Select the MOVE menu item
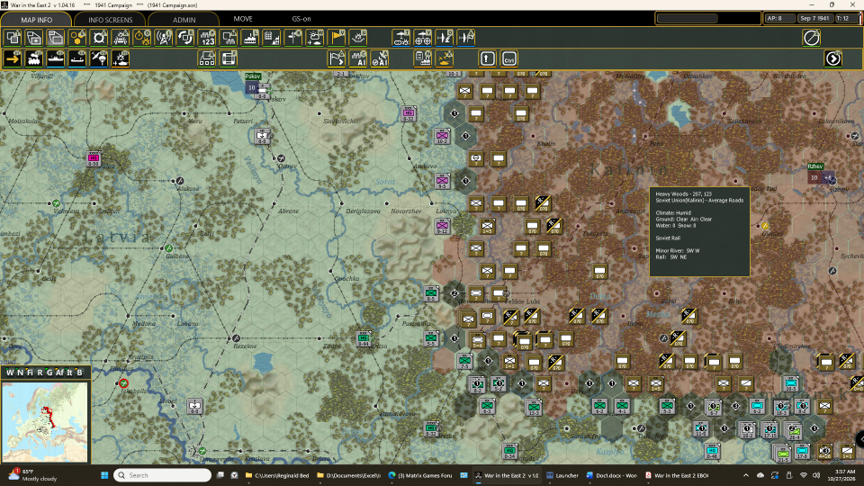 click(242, 19)
